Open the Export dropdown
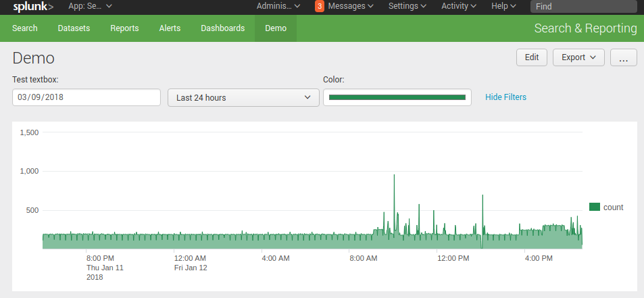644x298 pixels. (578, 57)
